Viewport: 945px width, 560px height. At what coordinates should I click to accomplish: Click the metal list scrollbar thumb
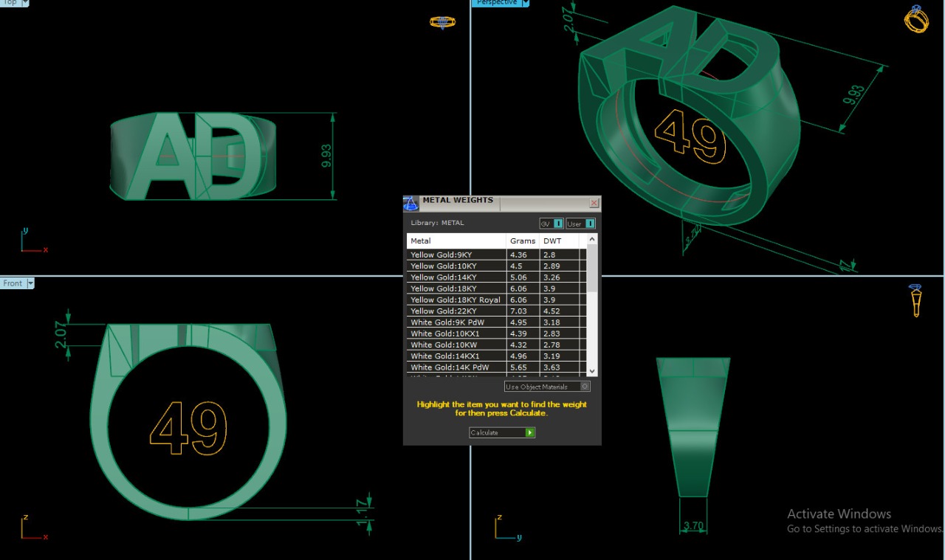pyautogui.click(x=592, y=269)
